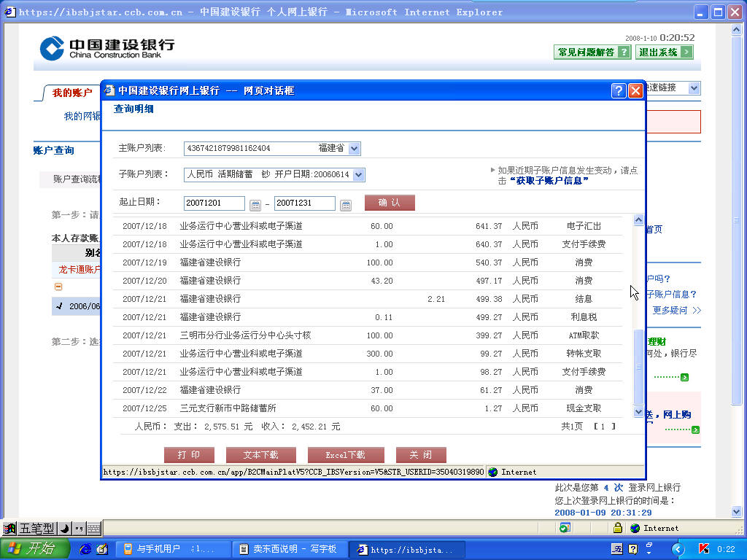Click the green arrow icon under 网上购

tap(695, 430)
